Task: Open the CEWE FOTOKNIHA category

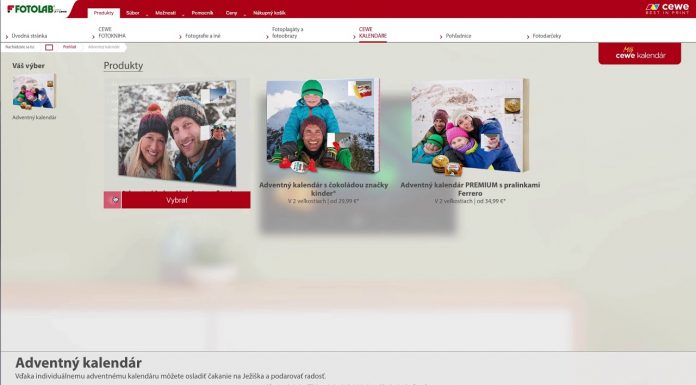Action: [x=112, y=32]
